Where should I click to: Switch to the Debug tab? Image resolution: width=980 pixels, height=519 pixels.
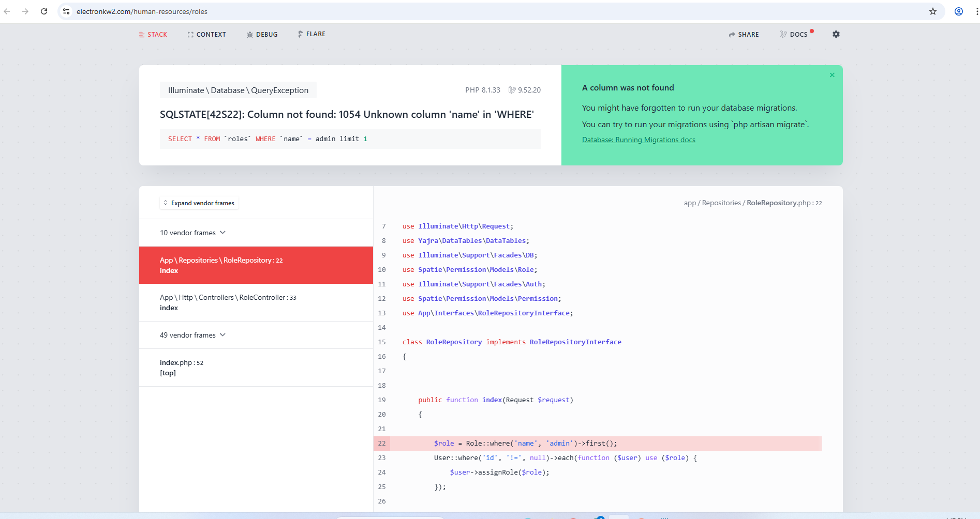point(262,35)
